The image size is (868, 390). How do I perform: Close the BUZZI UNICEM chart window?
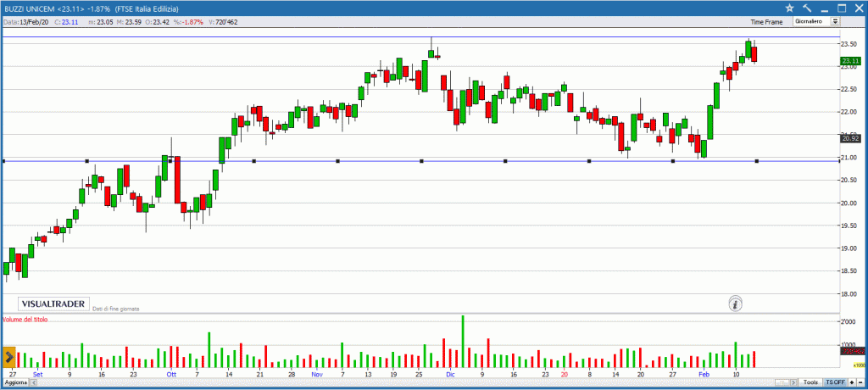click(x=859, y=8)
